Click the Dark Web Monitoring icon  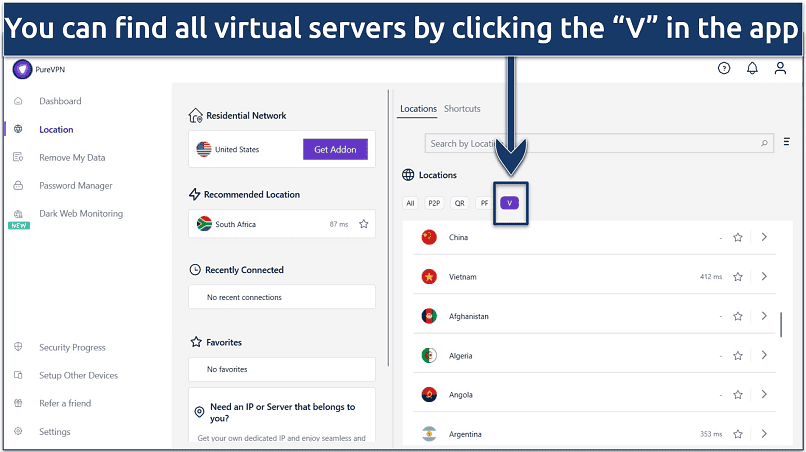(x=19, y=214)
